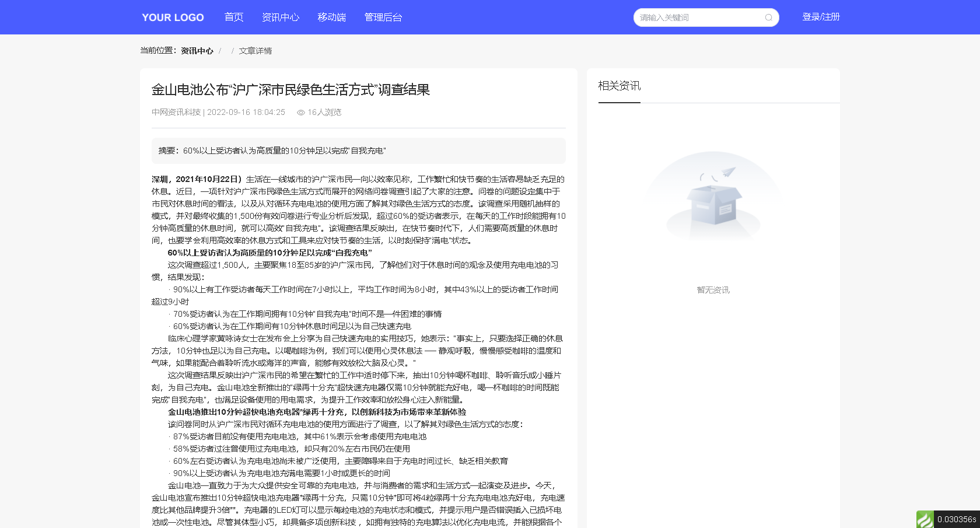Viewport: 980px width, 528px height.
Task: Click 资讯中心 in the breadcrumb
Action: [x=197, y=51]
